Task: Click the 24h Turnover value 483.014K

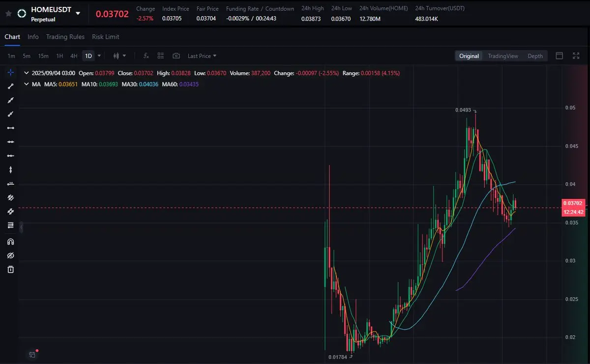Action: (x=427, y=19)
